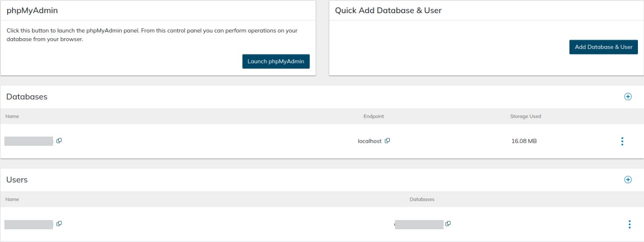Copy the database name to clipboard

[x=59, y=141]
